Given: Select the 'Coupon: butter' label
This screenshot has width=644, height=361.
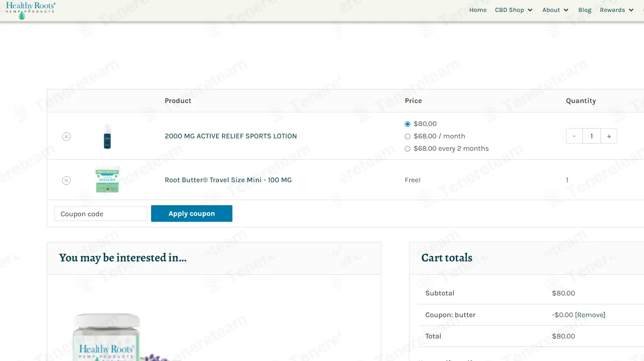Looking at the screenshot, I should coord(450,315).
